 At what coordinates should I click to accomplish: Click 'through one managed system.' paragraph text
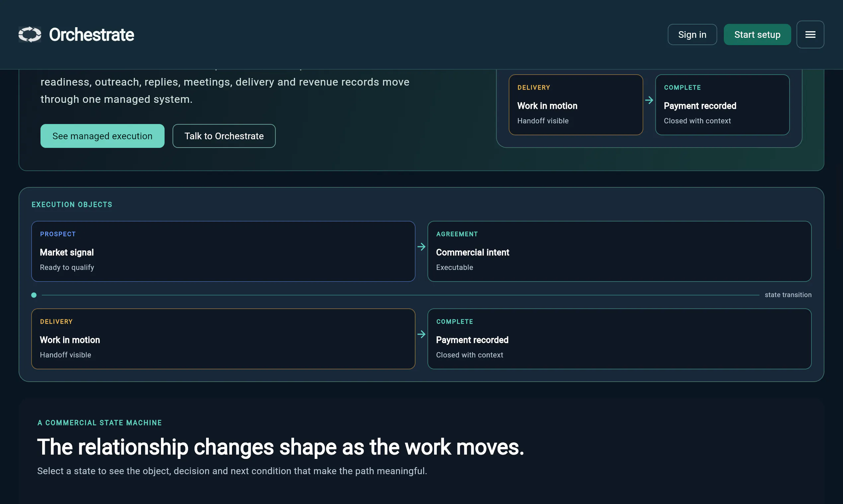coord(116,99)
